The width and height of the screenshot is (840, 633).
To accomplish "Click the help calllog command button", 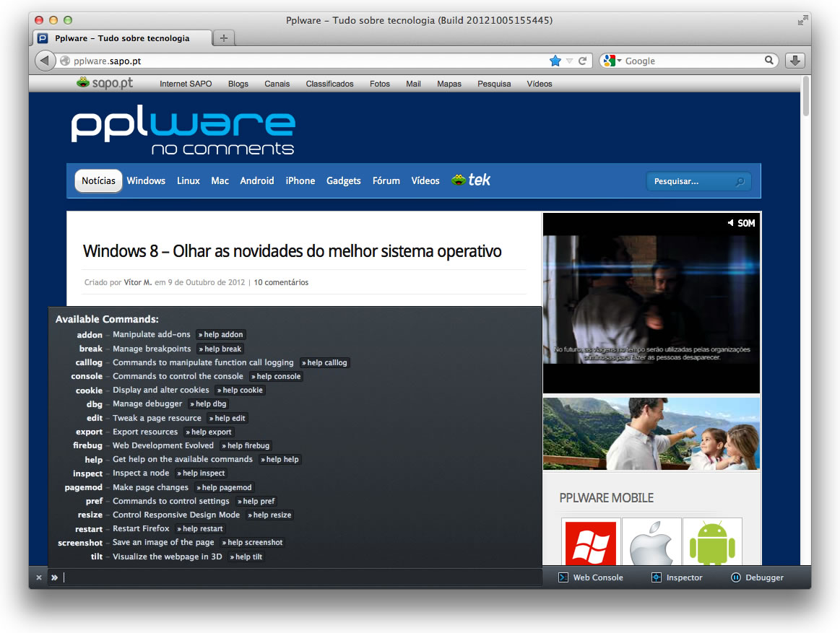I will (324, 362).
